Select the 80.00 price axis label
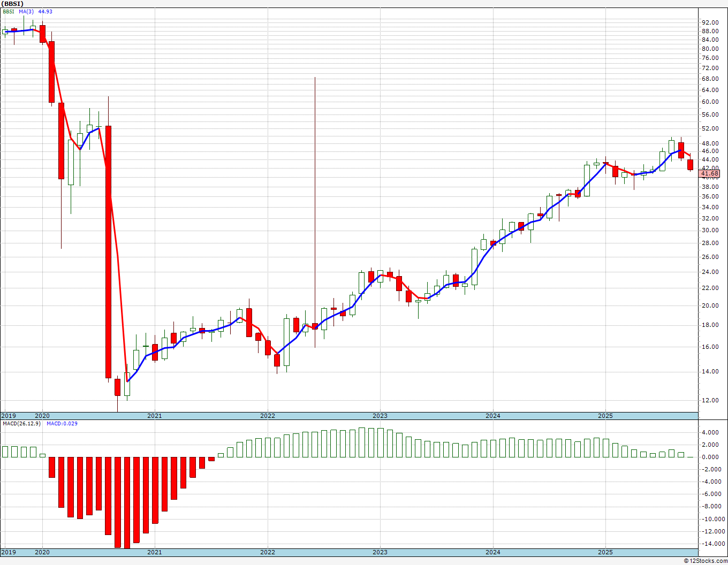Image resolution: width=728 pixels, height=565 pixels. pos(710,49)
